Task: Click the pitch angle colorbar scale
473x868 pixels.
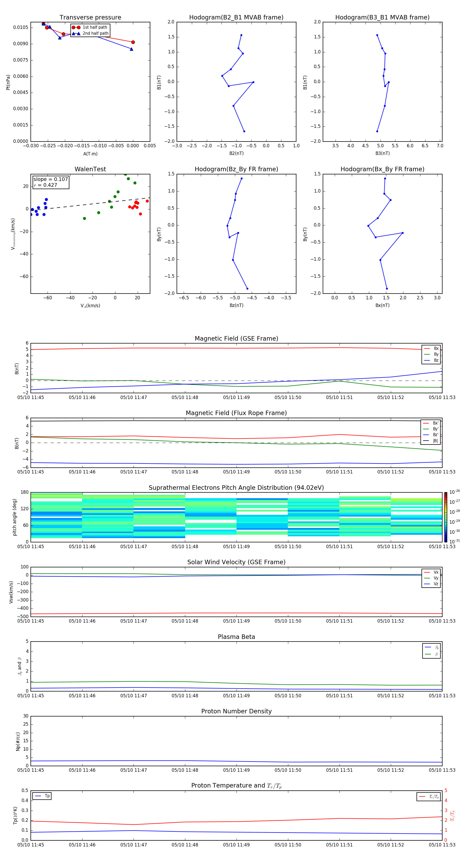Action: coord(446,517)
